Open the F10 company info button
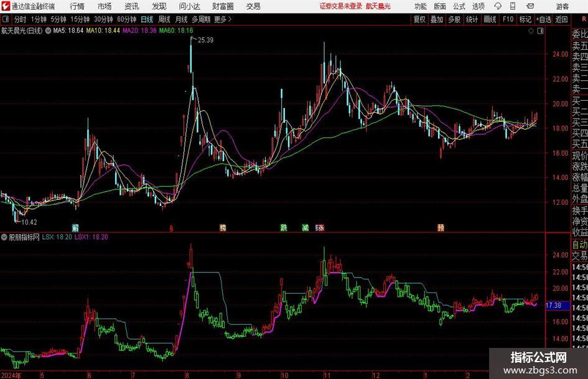This screenshot has width=588, height=379. [508, 19]
